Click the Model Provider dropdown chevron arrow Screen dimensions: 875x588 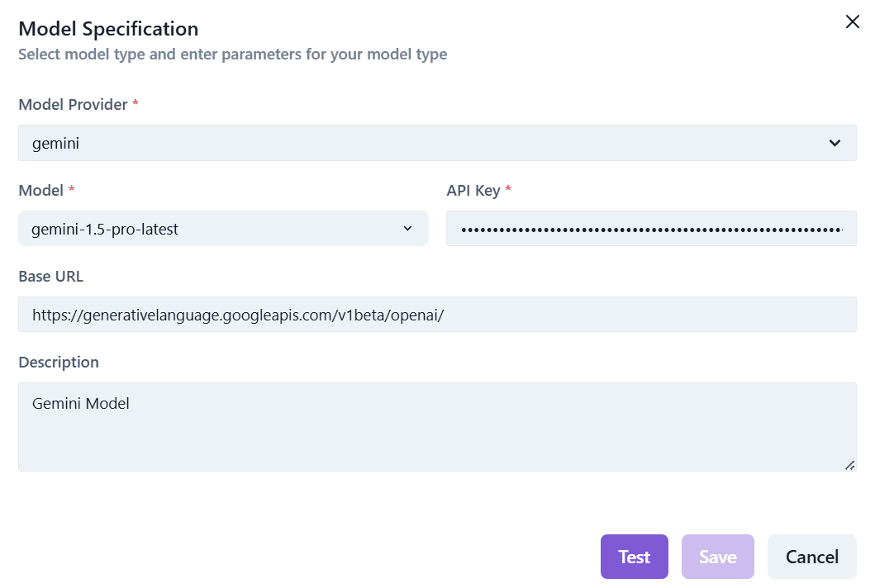835,144
